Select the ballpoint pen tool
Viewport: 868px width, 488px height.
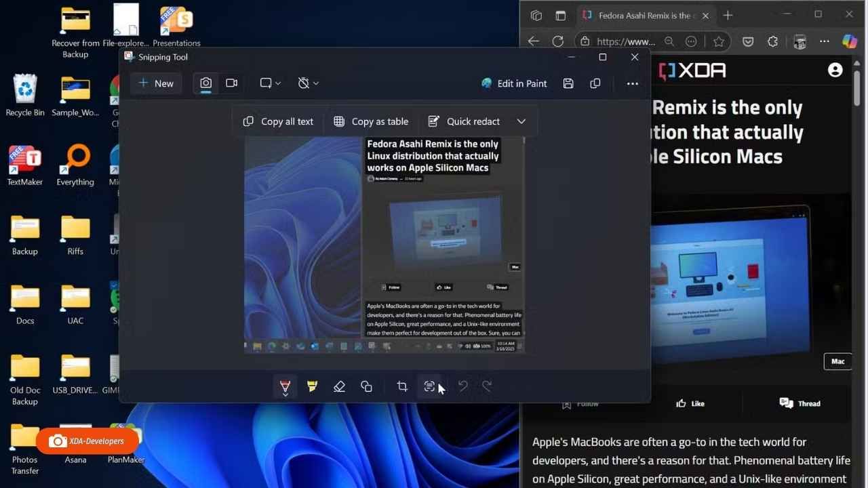point(285,386)
